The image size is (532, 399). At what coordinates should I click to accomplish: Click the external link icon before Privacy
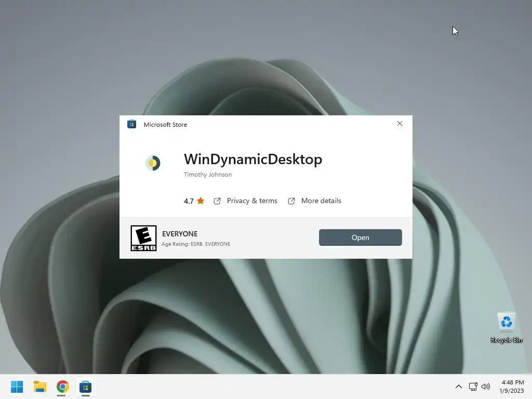click(217, 201)
